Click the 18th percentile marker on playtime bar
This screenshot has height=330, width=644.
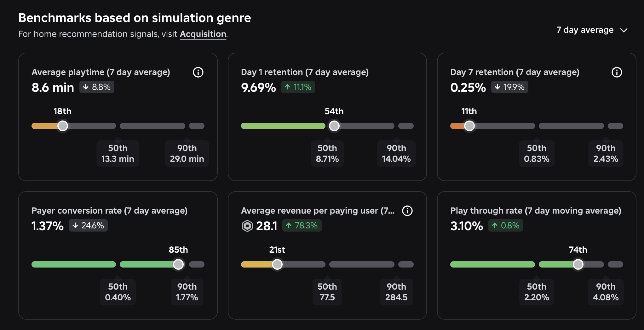coord(63,126)
